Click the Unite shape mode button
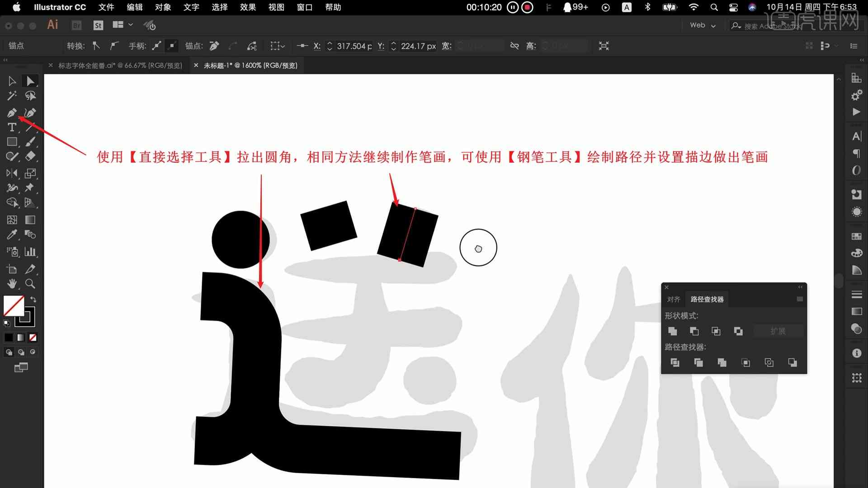 (x=672, y=331)
